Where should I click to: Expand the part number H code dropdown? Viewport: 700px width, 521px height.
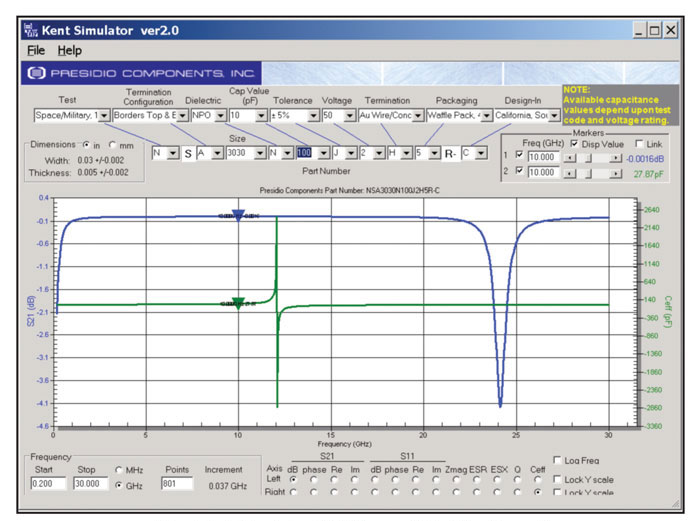coord(407,153)
